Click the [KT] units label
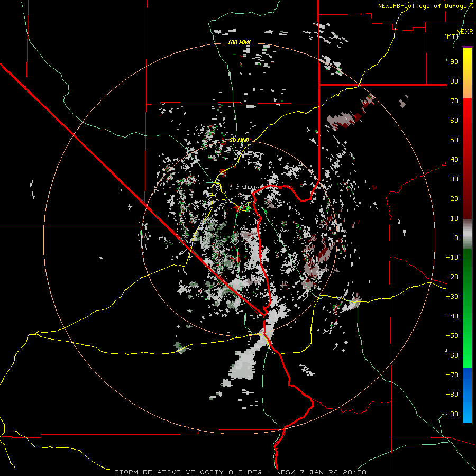This screenshot has width=476, height=476. tap(451, 36)
